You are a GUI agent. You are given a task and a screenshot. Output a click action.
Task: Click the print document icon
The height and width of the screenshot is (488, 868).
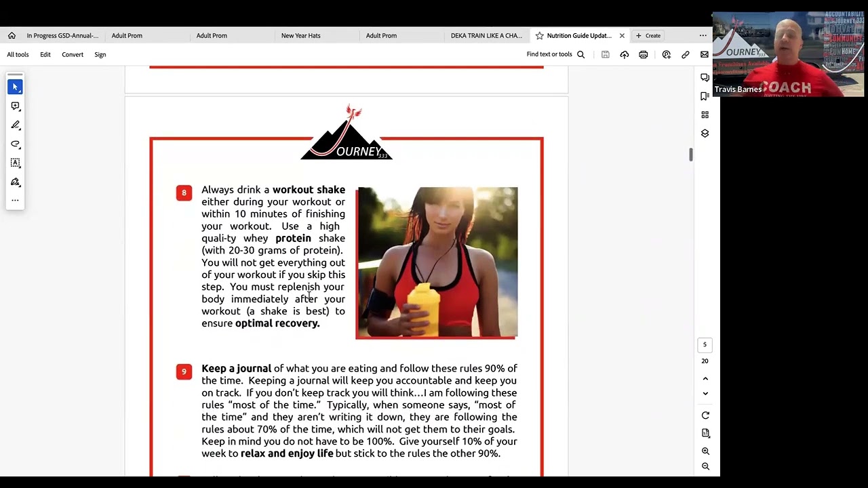pos(643,54)
